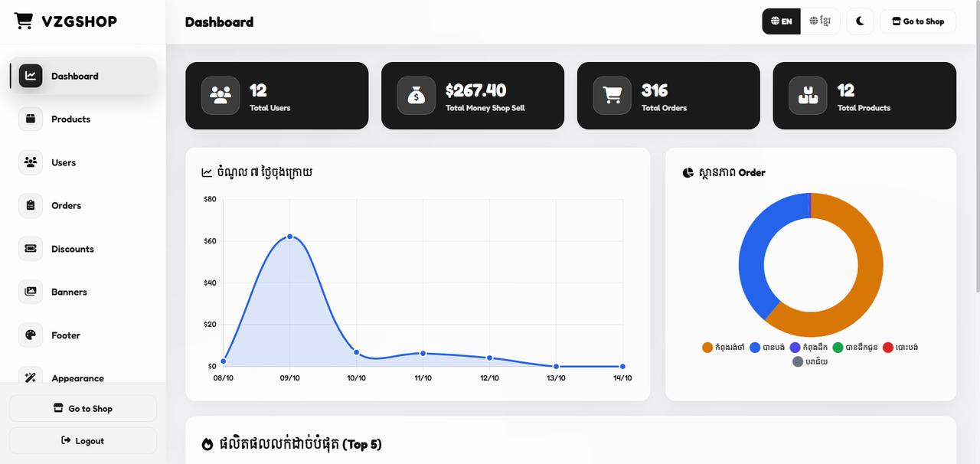Open Products via its box icon
Viewport: 980px width, 464px height.
(31, 119)
